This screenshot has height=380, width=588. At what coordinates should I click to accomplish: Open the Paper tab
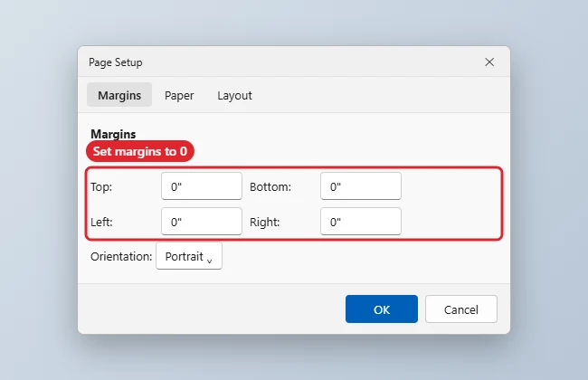click(179, 95)
